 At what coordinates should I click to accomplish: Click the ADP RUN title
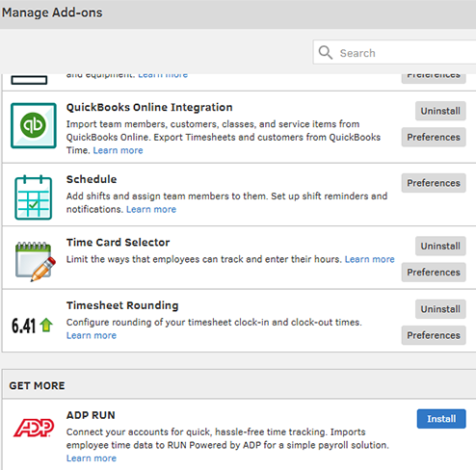coord(91,415)
